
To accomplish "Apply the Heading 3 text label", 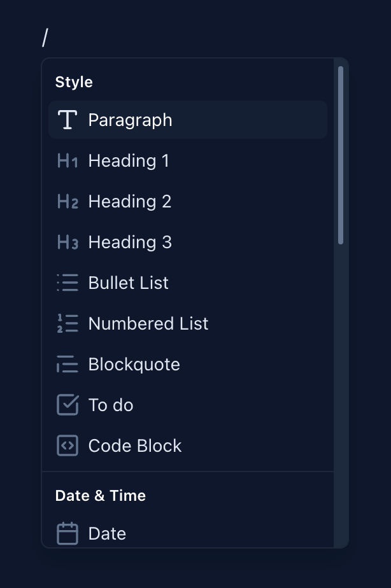I will (130, 242).
